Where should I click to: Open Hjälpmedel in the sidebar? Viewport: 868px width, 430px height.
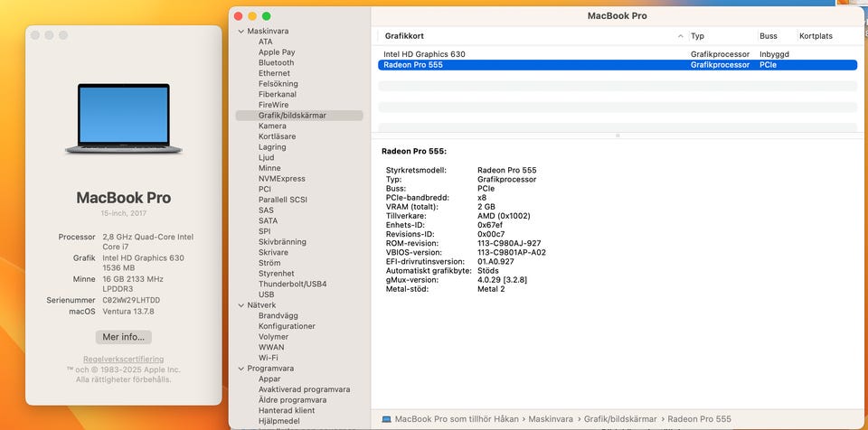point(279,421)
